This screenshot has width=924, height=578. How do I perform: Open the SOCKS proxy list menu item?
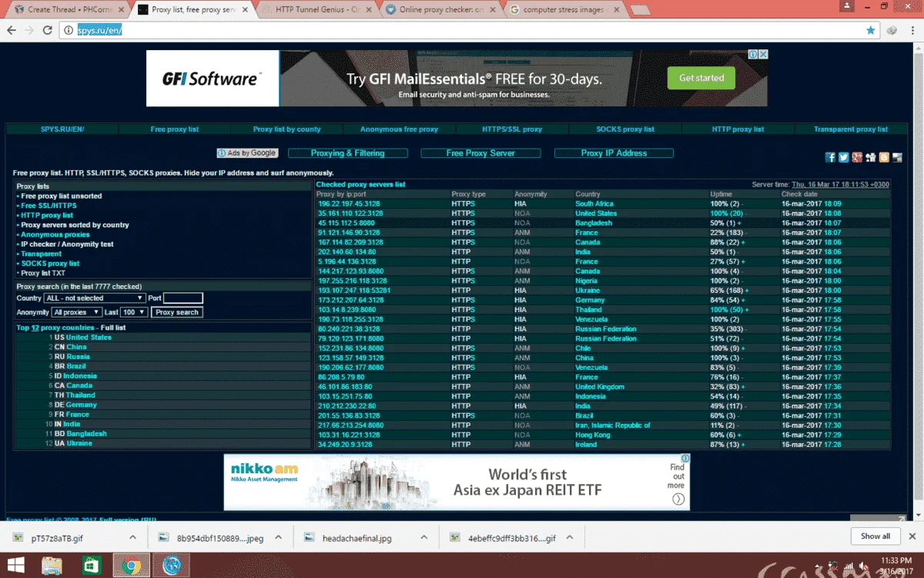[x=625, y=129]
